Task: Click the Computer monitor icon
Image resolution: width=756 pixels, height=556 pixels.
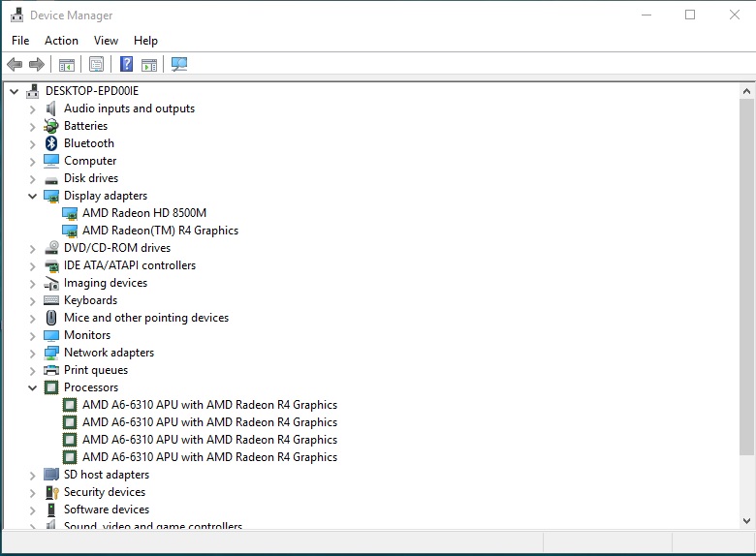Action: (51, 161)
